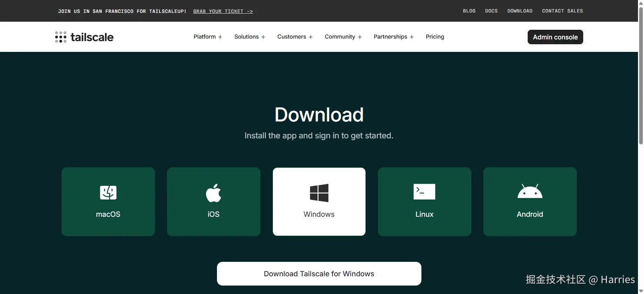Screen dimensions: 644x294
Task: Open the Admin console
Action: [555, 37]
